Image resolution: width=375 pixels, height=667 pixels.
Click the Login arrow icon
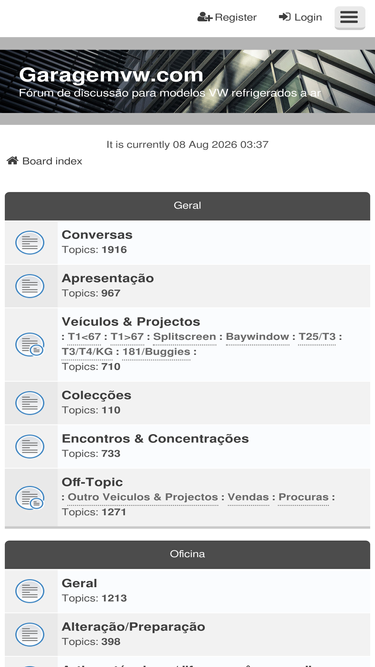(x=284, y=17)
